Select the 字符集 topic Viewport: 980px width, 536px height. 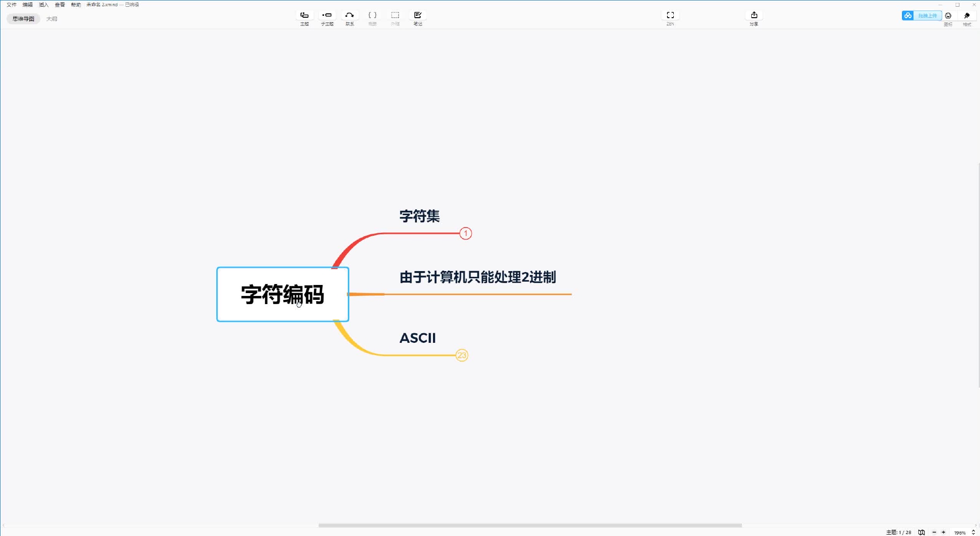pyautogui.click(x=420, y=216)
